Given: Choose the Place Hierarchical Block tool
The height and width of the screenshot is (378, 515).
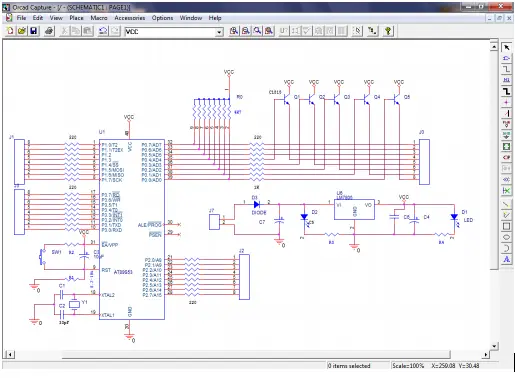Looking at the screenshot, I should tap(506, 146).
